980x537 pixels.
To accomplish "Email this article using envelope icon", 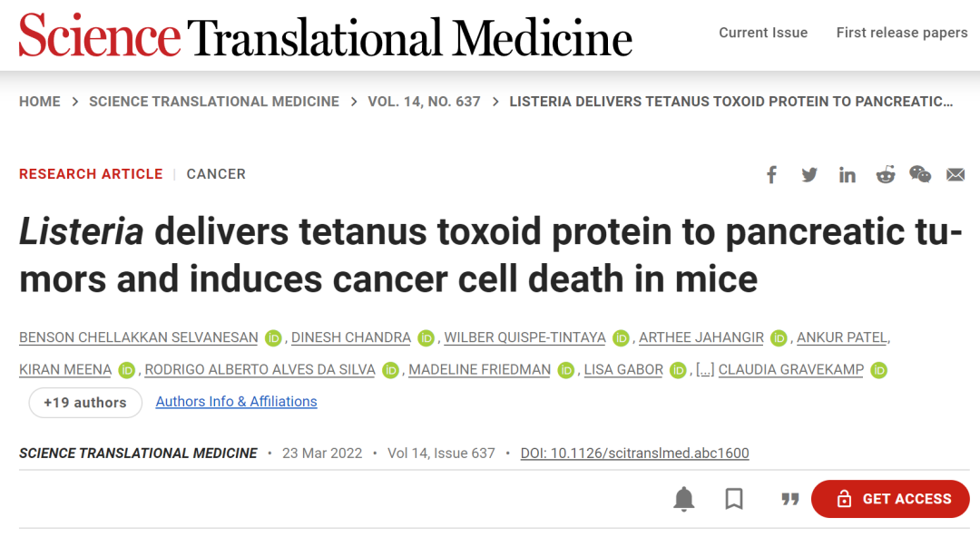I will click(x=955, y=174).
